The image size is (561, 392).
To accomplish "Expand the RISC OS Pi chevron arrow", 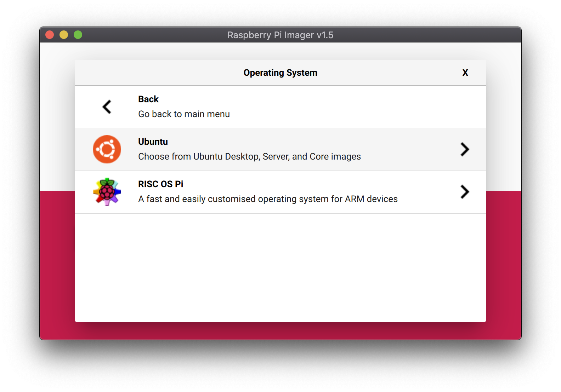I will [465, 192].
